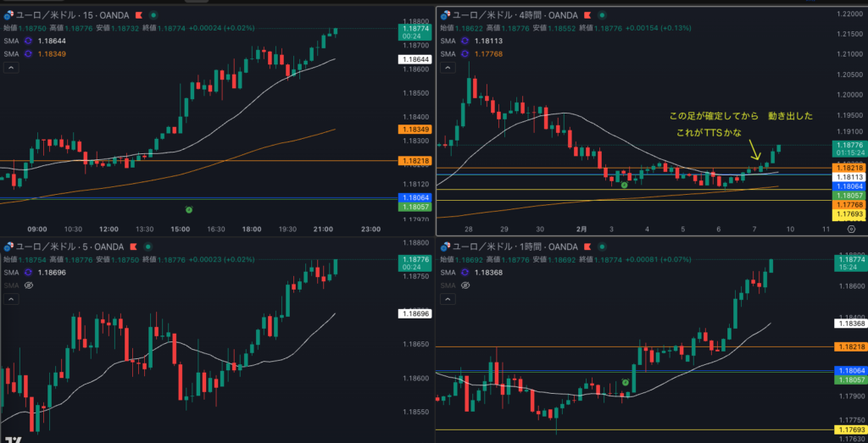
Task: Click the EUR/USD symbol icon in the 15-minute chart
Action: point(8,15)
